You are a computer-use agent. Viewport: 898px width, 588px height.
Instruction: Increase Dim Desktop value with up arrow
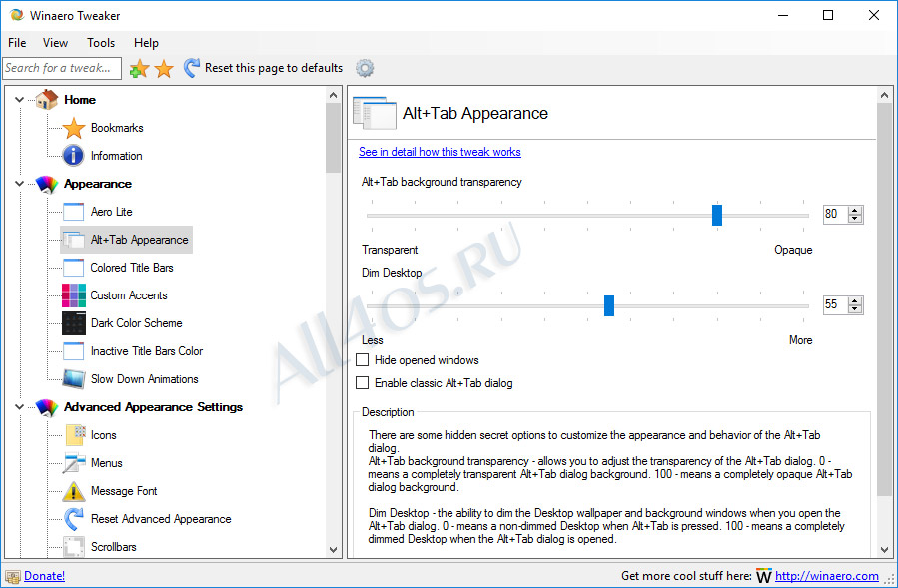pos(855,301)
